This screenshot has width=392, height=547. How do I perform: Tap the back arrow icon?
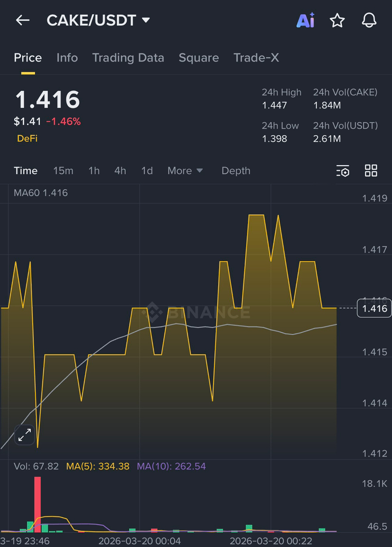point(23,20)
